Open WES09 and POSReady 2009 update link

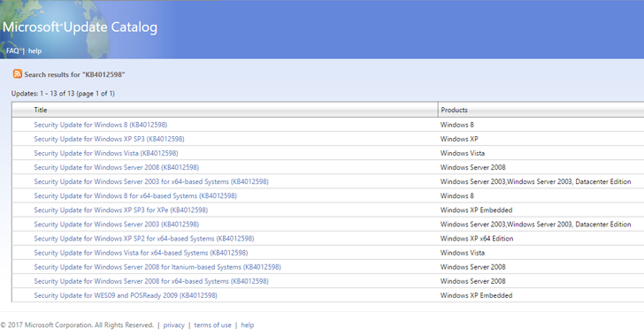(126, 295)
